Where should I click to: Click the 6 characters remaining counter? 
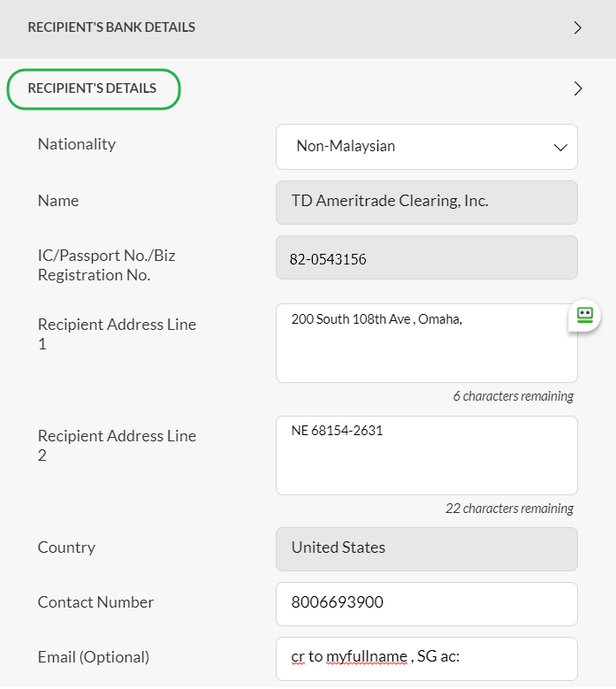[513, 396]
